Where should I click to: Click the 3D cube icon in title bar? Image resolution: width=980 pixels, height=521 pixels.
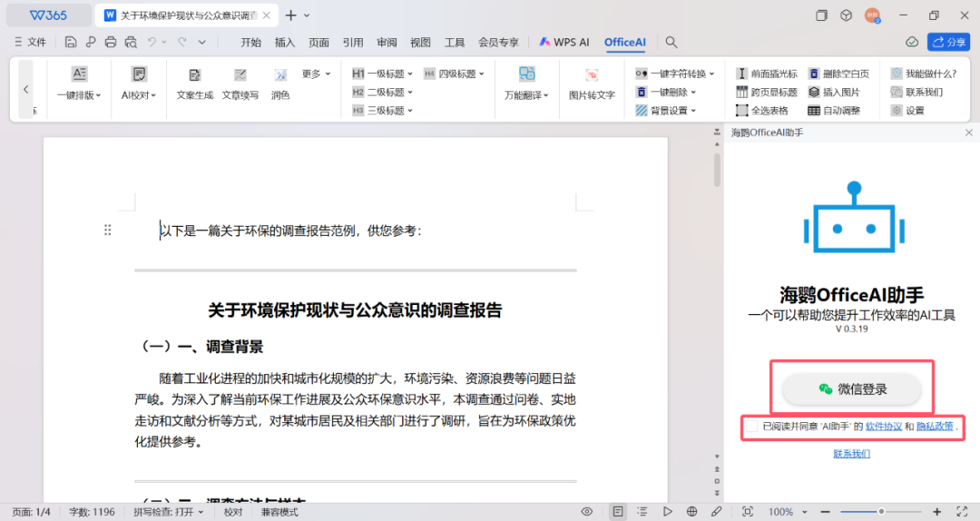847,15
